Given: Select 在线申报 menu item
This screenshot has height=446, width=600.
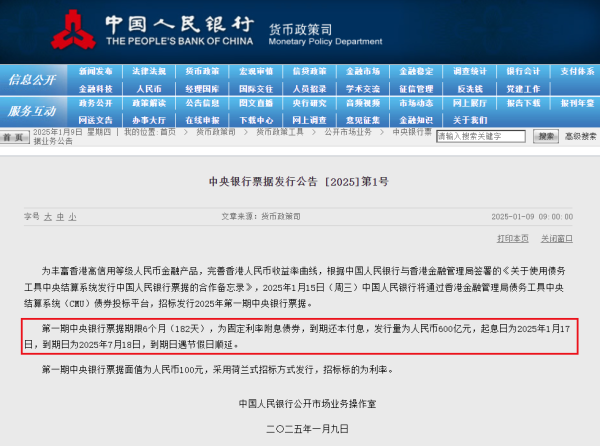Looking at the screenshot, I should click(202, 120).
